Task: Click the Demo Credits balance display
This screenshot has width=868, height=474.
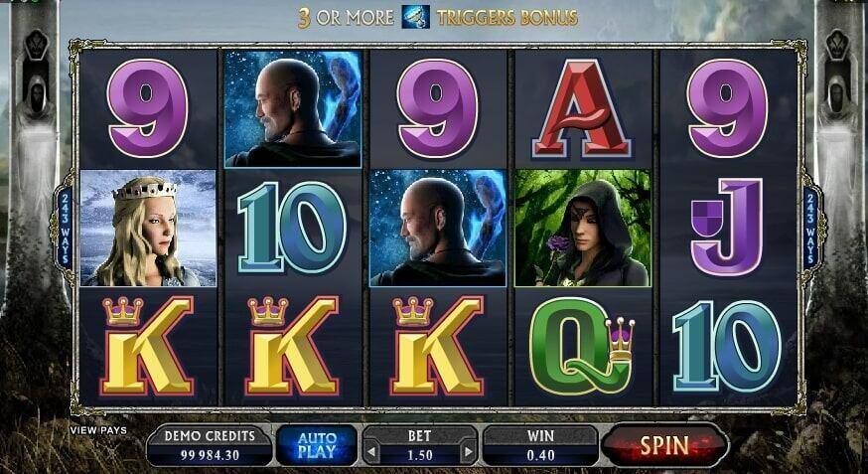Action: tap(210, 445)
